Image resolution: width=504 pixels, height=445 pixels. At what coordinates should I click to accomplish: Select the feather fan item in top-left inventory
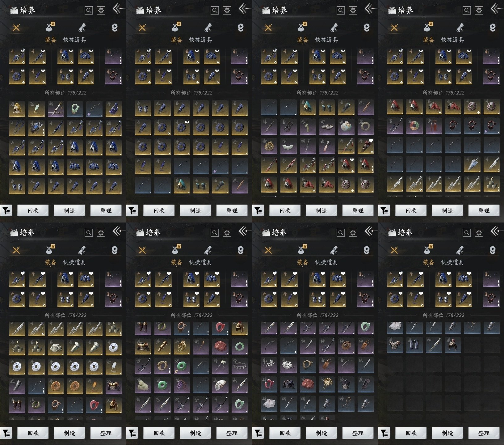pos(36,128)
